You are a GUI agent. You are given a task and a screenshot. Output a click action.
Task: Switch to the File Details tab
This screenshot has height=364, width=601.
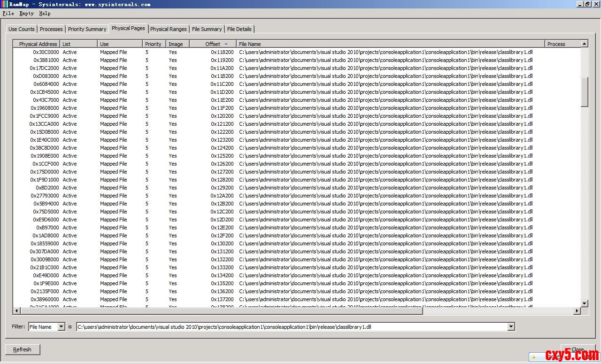tap(239, 29)
